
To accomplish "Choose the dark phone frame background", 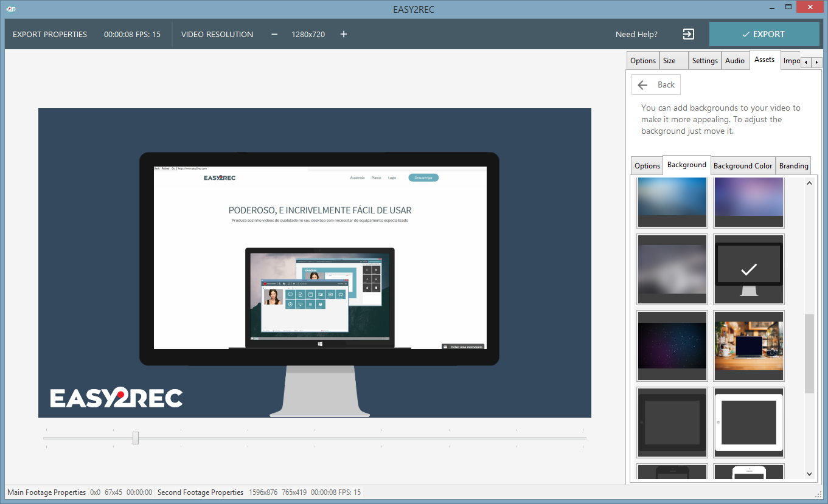I will coord(672,472).
